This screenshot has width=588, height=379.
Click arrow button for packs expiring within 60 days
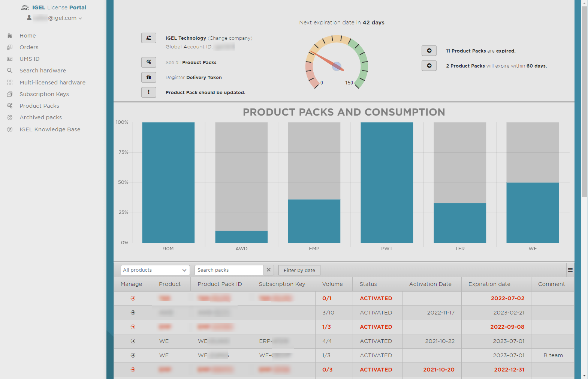coord(429,66)
